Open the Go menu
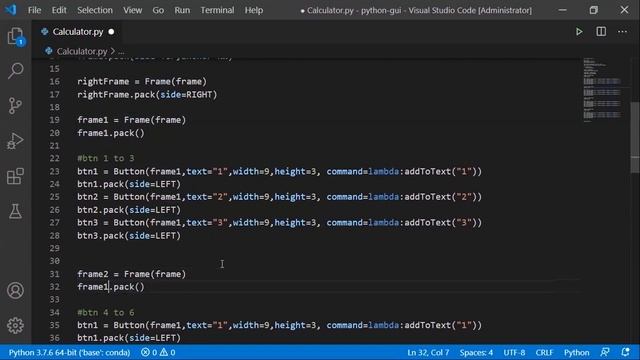 pyautogui.click(x=158, y=10)
